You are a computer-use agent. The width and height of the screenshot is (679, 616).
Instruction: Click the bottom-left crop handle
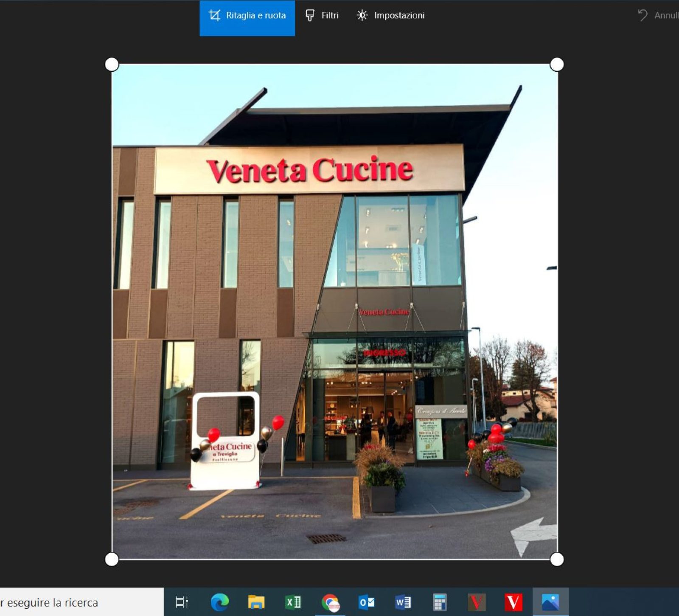pyautogui.click(x=112, y=559)
